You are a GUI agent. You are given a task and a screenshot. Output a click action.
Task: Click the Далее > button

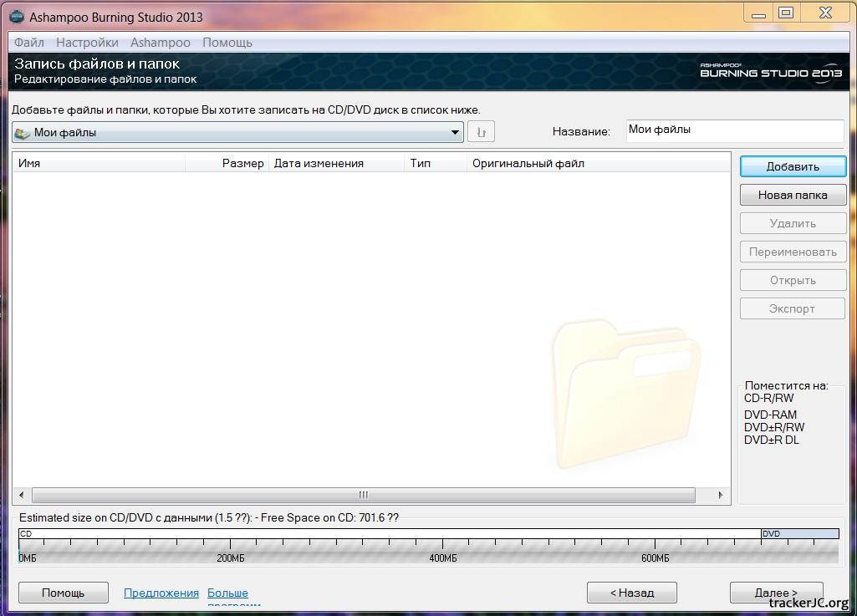tap(775, 593)
